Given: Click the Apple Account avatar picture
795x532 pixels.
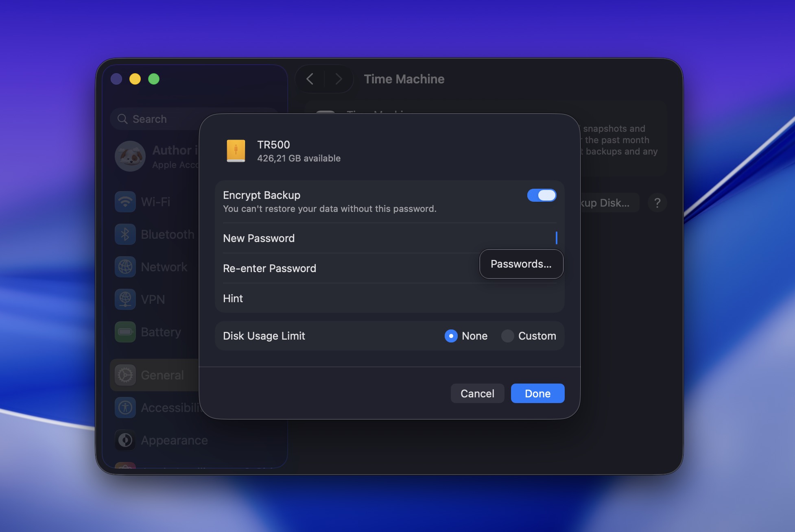Looking at the screenshot, I should 130,156.
